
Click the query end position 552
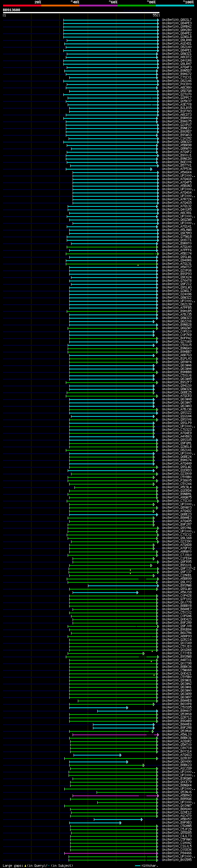tap(155, 15)
